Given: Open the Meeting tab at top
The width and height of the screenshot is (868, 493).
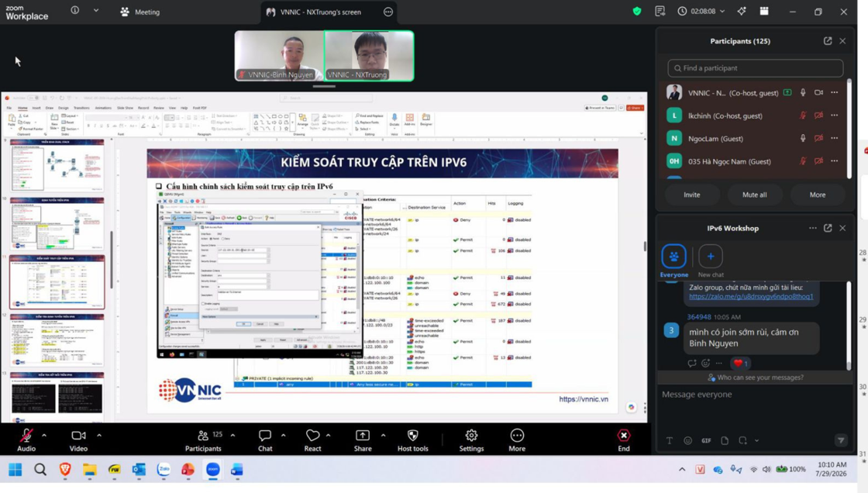Looking at the screenshot, I should point(140,12).
